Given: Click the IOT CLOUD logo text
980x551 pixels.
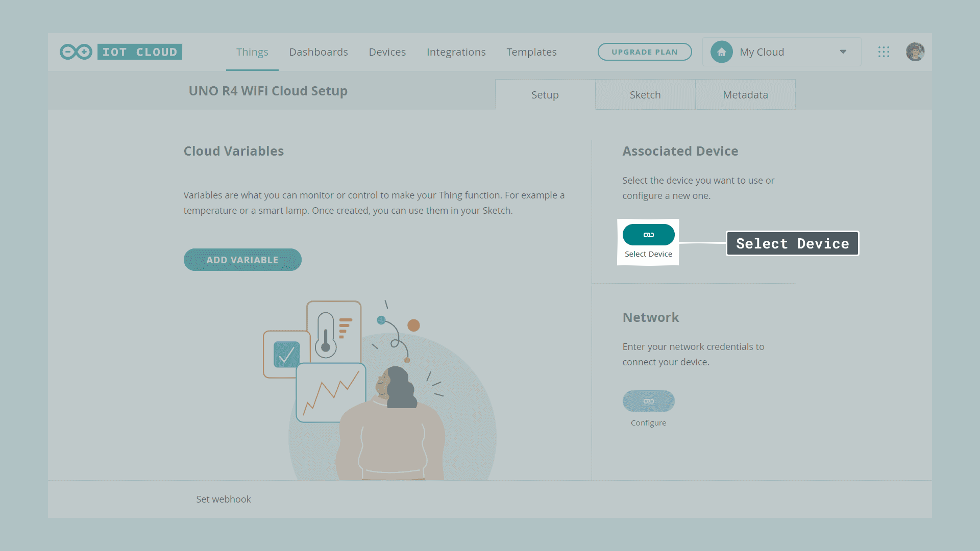Looking at the screenshot, I should point(140,52).
